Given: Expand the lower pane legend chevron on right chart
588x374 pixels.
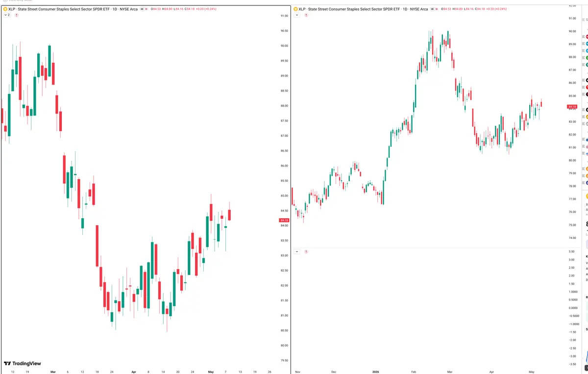Looking at the screenshot, I should pos(296,252).
